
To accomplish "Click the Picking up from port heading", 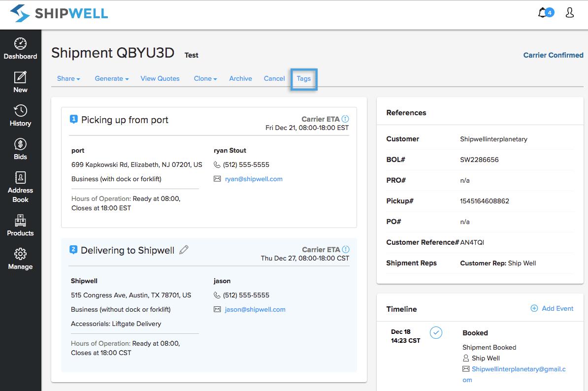I will pos(125,120).
